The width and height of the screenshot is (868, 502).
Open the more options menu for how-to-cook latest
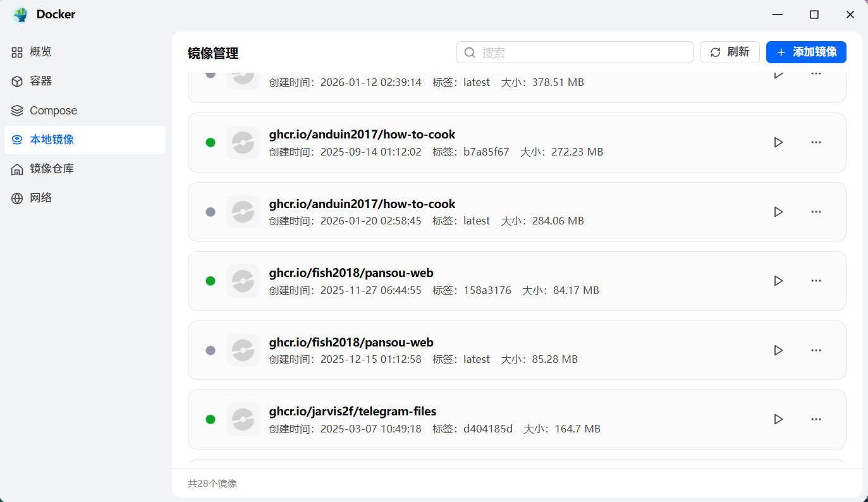[816, 212]
